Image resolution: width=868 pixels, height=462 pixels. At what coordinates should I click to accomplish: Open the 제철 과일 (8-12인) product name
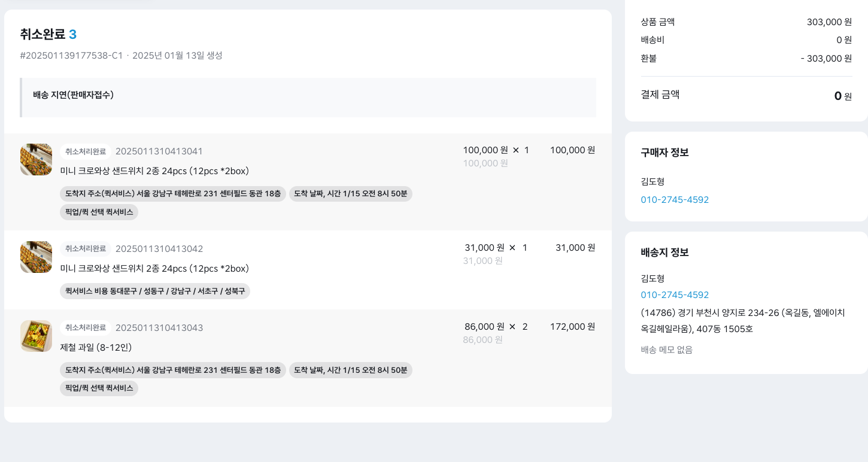tap(96, 348)
